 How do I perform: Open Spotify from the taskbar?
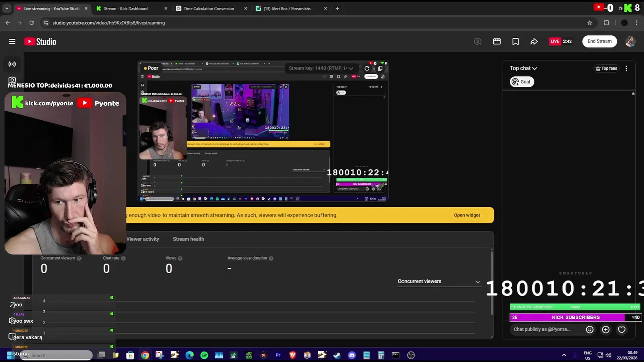tap(204, 355)
